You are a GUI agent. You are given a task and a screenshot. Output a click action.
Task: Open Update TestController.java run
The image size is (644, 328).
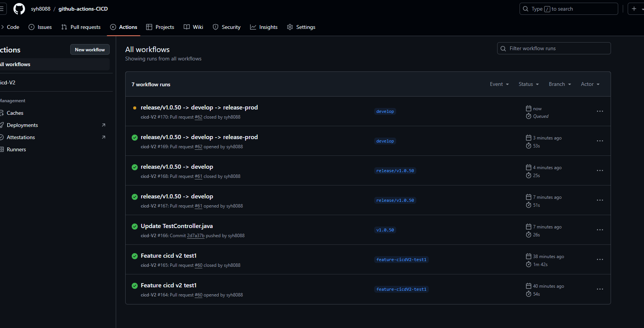pos(177,226)
